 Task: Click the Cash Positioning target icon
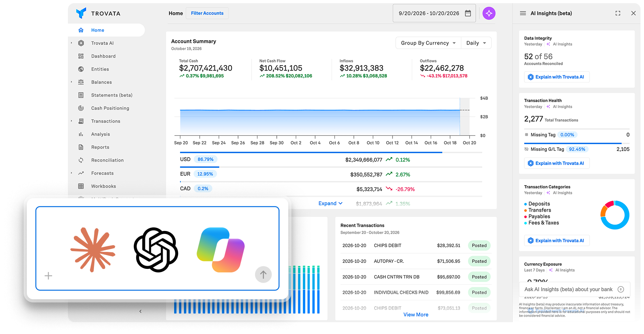tap(81, 108)
